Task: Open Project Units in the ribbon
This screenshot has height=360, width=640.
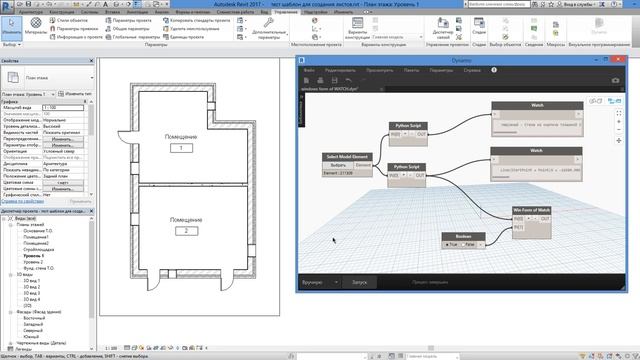Action: [x=183, y=37]
